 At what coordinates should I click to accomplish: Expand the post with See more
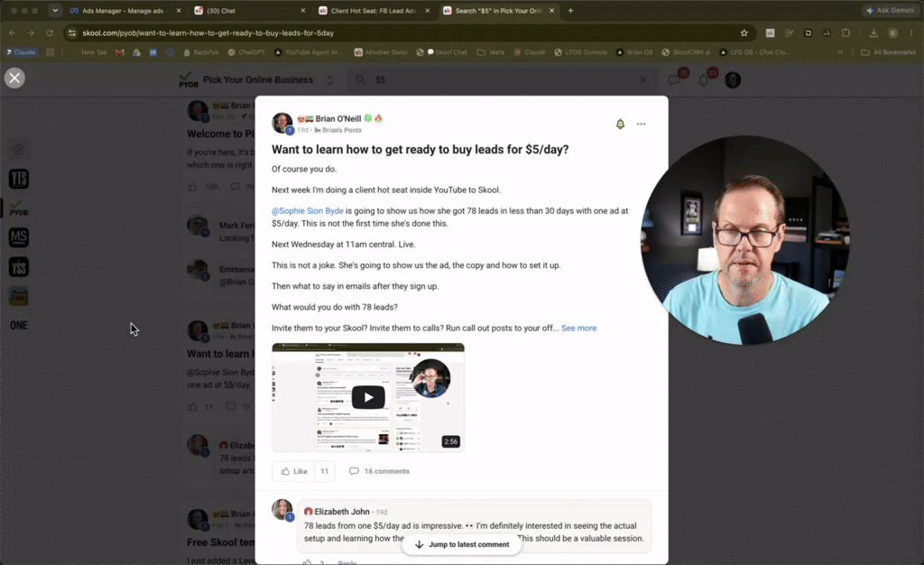point(578,329)
